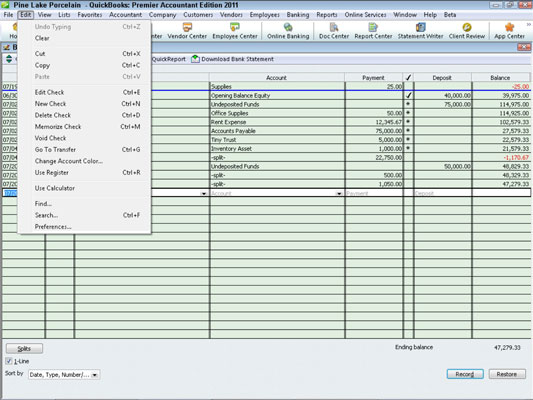Viewport: 533px width, 400px height.
Task: Open the Account field dropdown arrow
Action: tap(339, 193)
